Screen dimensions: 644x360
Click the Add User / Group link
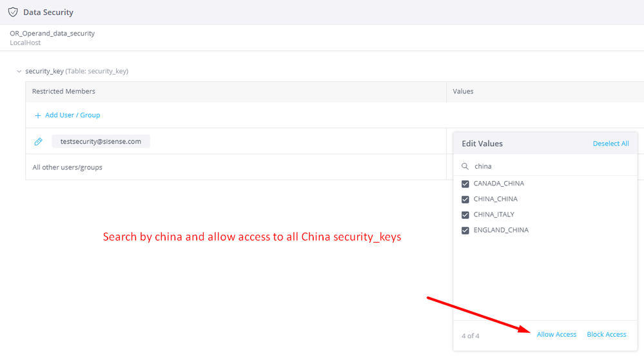pyautogui.click(x=72, y=115)
